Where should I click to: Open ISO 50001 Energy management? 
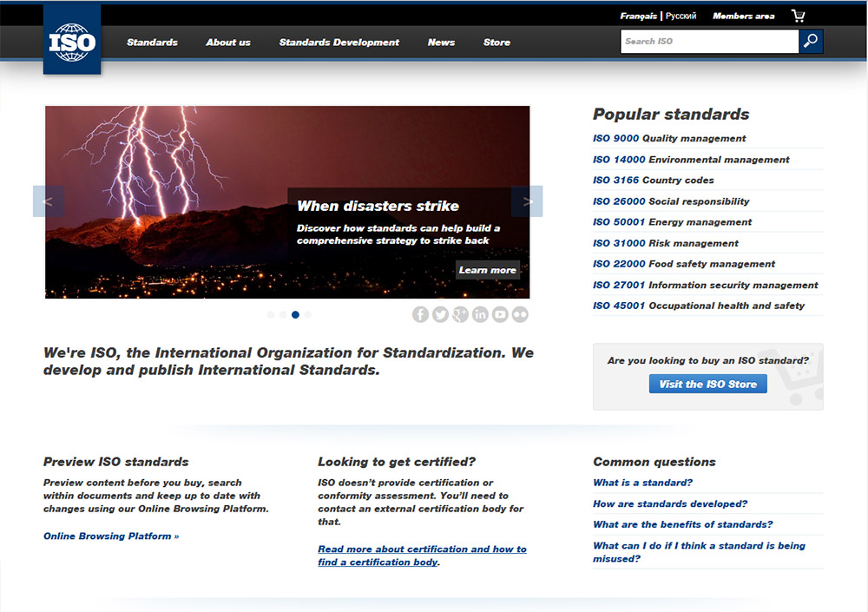click(672, 222)
